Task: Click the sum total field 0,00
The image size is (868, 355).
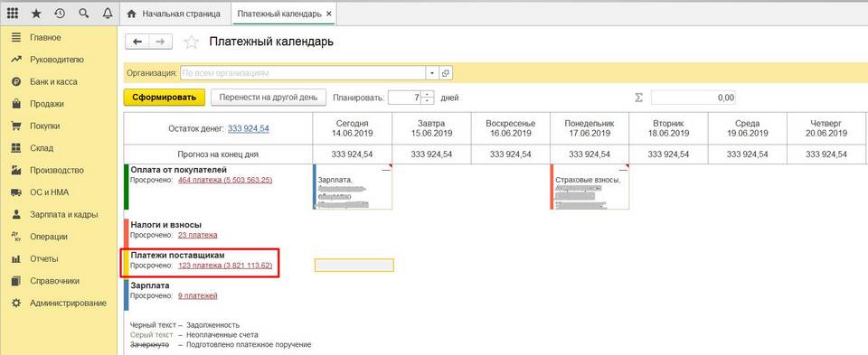Action: pos(693,98)
